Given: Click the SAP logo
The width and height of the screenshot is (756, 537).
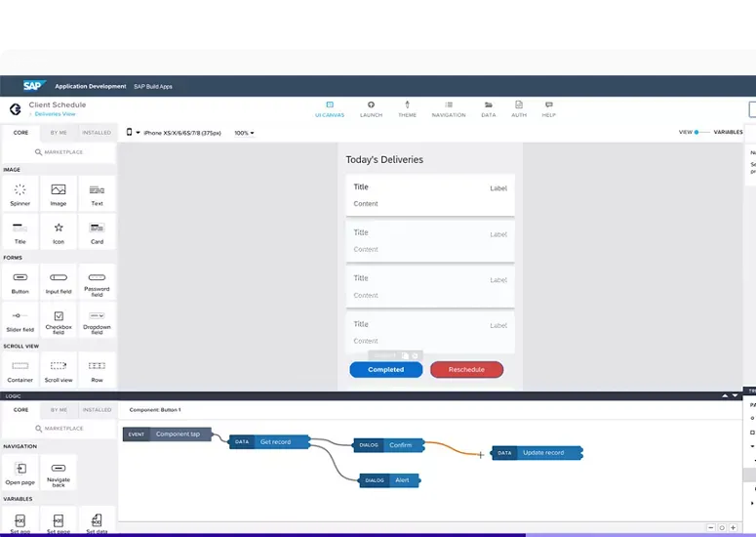Looking at the screenshot, I should [x=34, y=86].
